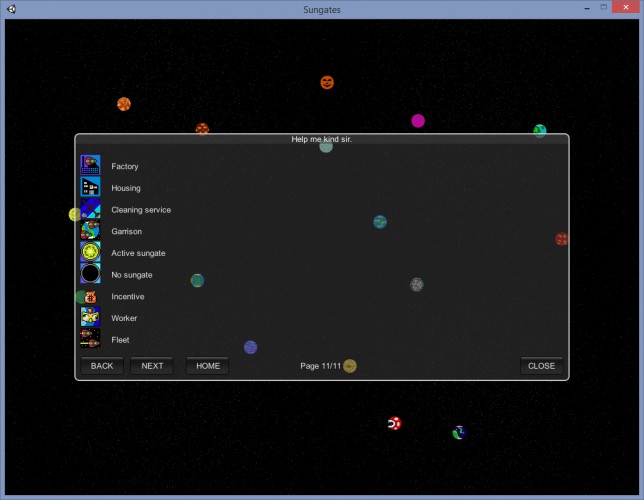This screenshot has height=500, width=644.
Task: Click the Factory icon in help list
Action: pos(90,165)
